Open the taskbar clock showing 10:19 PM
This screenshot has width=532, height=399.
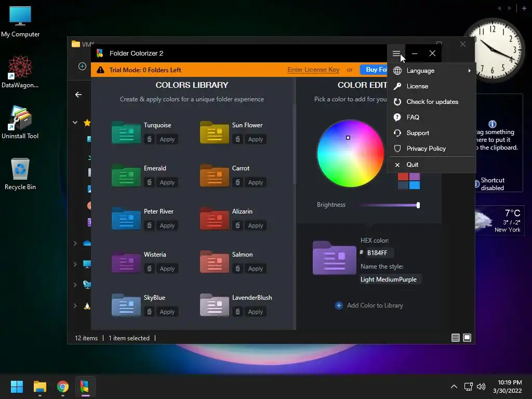[x=508, y=387]
